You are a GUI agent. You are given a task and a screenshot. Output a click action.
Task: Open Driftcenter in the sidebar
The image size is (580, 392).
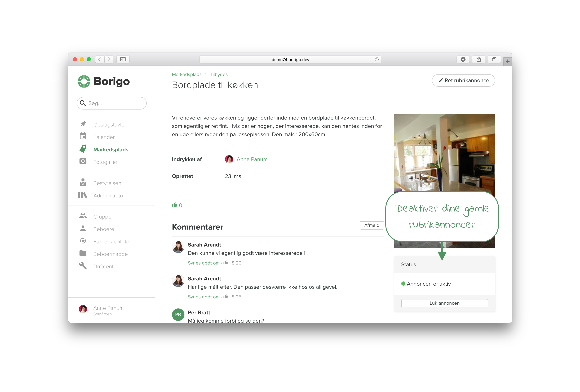pyautogui.click(x=106, y=267)
